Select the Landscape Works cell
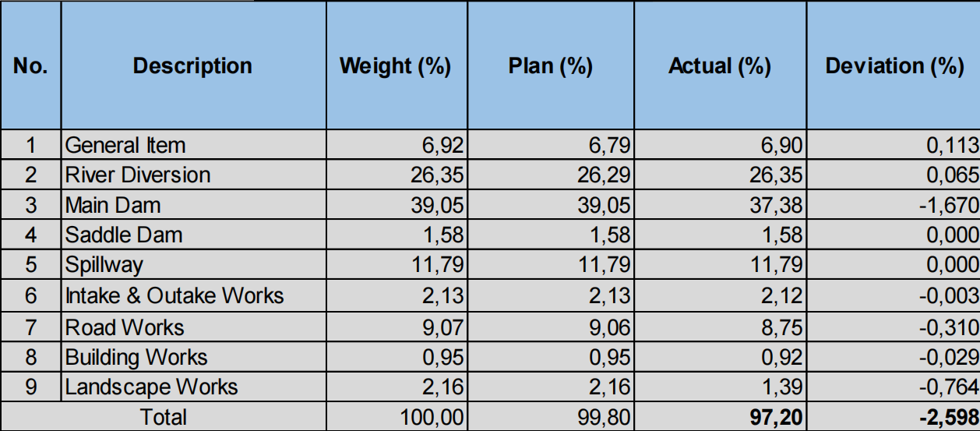The image size is (980, 431). (193, 387)
